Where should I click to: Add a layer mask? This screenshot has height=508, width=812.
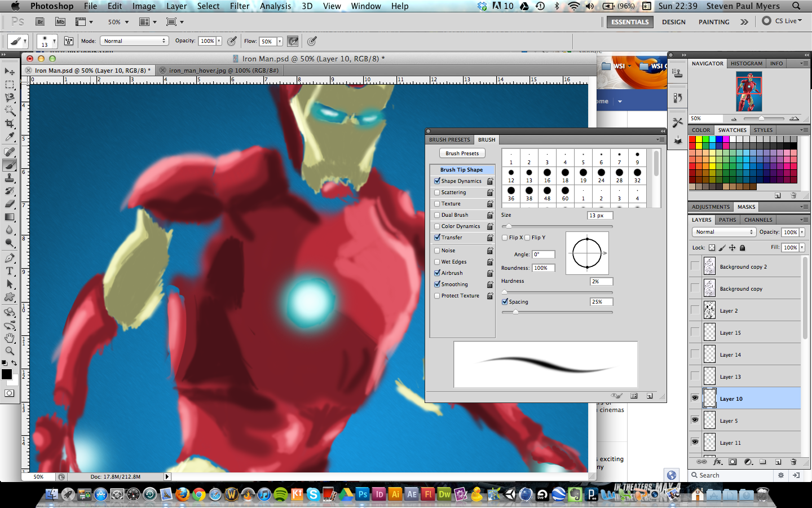732,462
